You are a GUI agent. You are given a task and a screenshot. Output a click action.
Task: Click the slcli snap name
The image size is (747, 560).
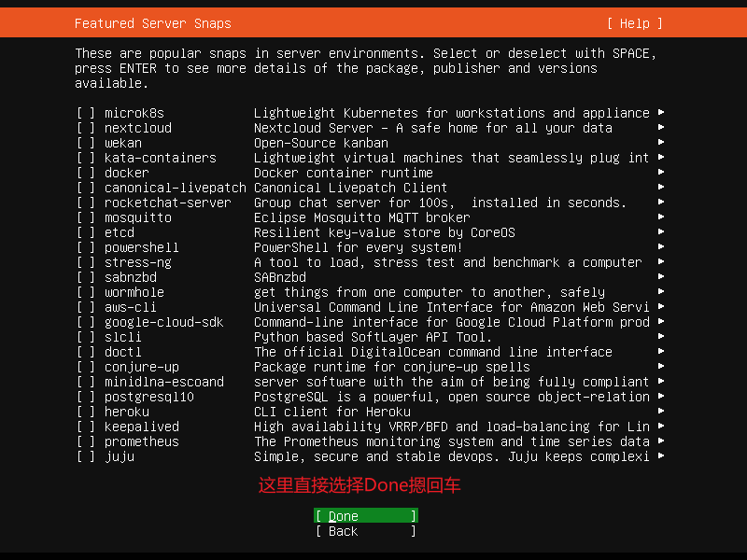coord(123,337)
